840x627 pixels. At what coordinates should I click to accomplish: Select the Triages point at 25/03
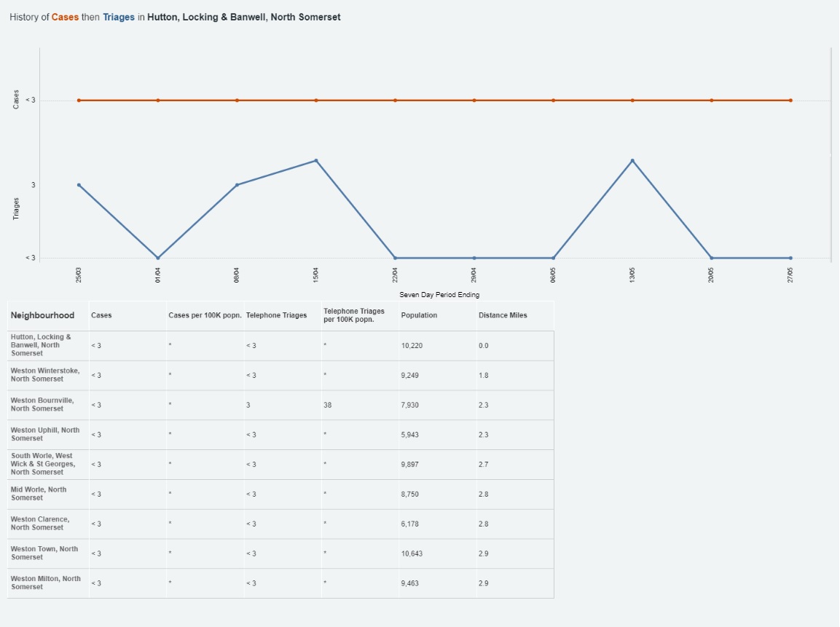click(79, 185)
